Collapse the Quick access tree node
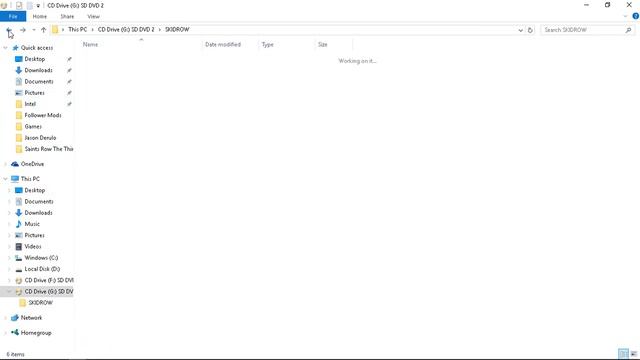The image size is (640, 360). click(x=5, y=48)
